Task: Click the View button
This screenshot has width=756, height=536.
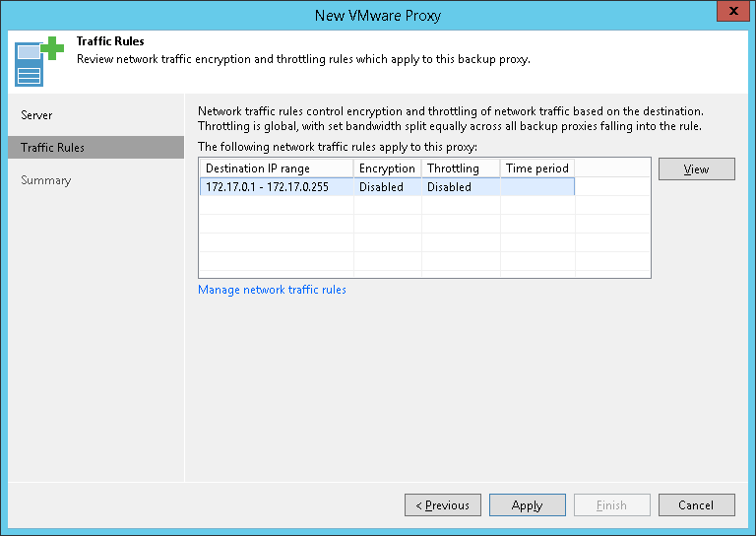Action: [696, 169]
